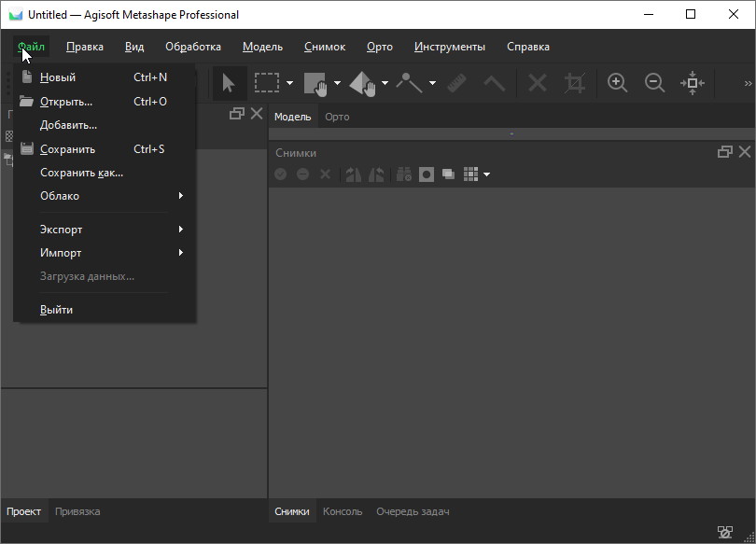Viewport: 756px width, 544px height.
Task: Select the move region tool
Action: (x=315, y=83)
